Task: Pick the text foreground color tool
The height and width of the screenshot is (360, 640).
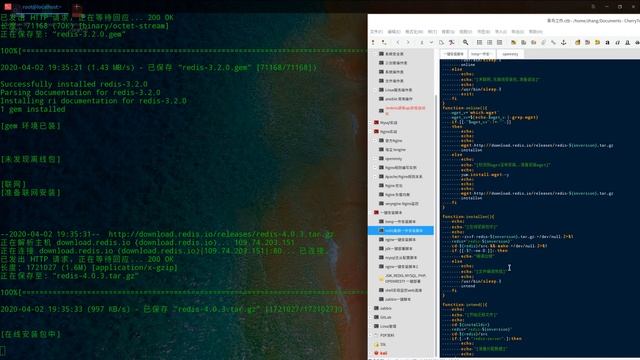Action: tap(587, 42)
